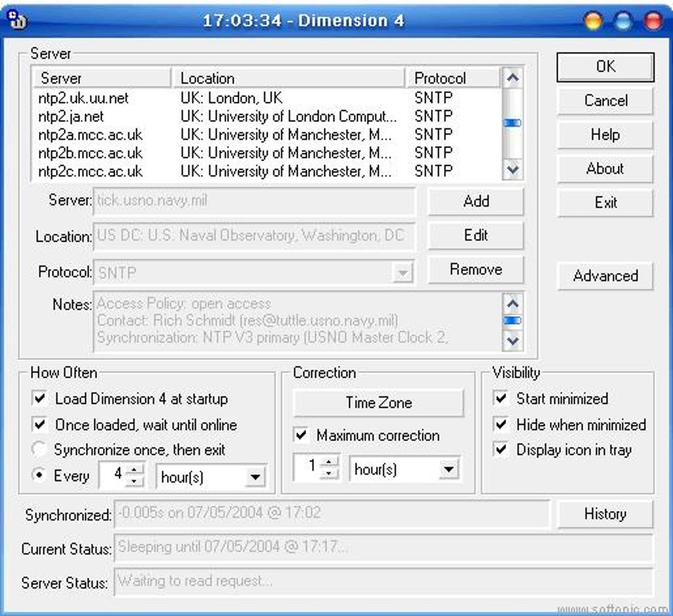Open the Advanced settings button
673x616 pixels.
[x=605, y=276]
